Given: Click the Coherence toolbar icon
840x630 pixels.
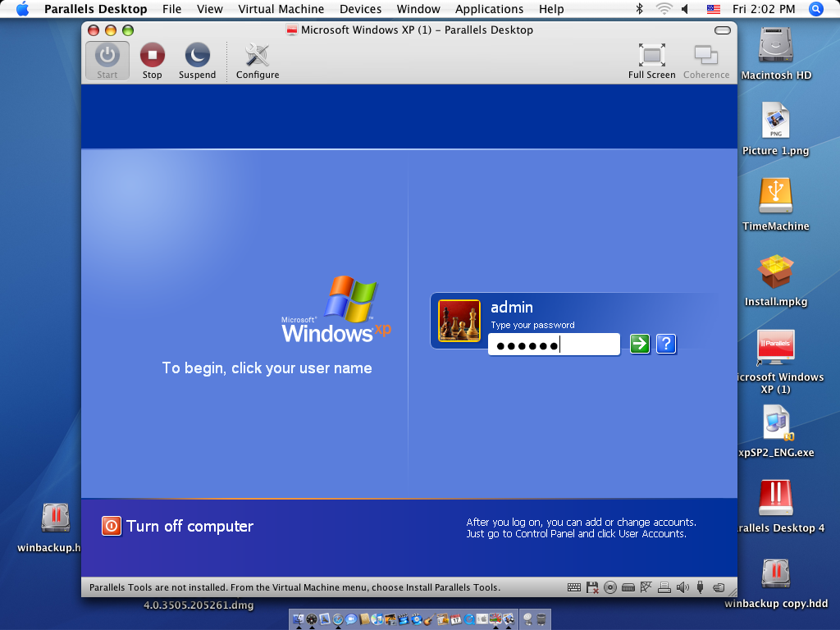Looking at the screenshot, I should (x=706, y=61).
